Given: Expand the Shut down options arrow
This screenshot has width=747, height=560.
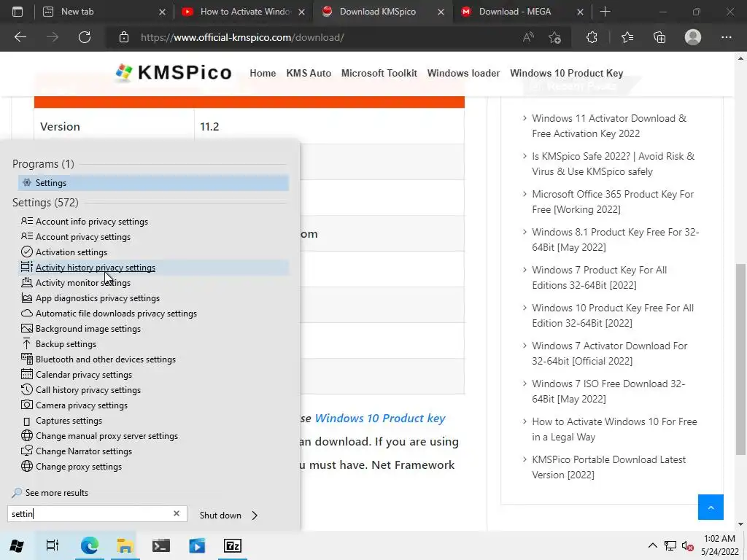Looking at the screenshot, I should point(255,516).
